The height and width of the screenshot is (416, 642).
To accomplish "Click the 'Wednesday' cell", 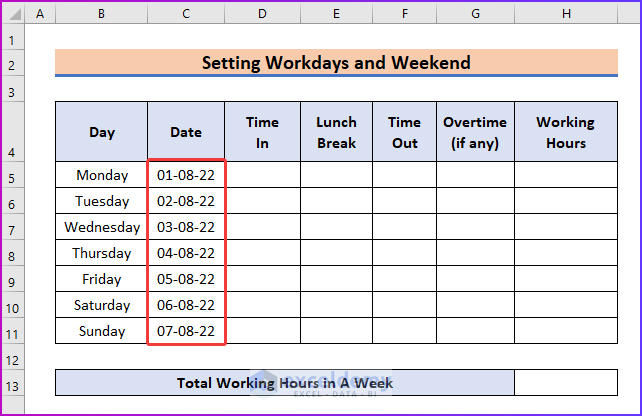I will point(102,227).
